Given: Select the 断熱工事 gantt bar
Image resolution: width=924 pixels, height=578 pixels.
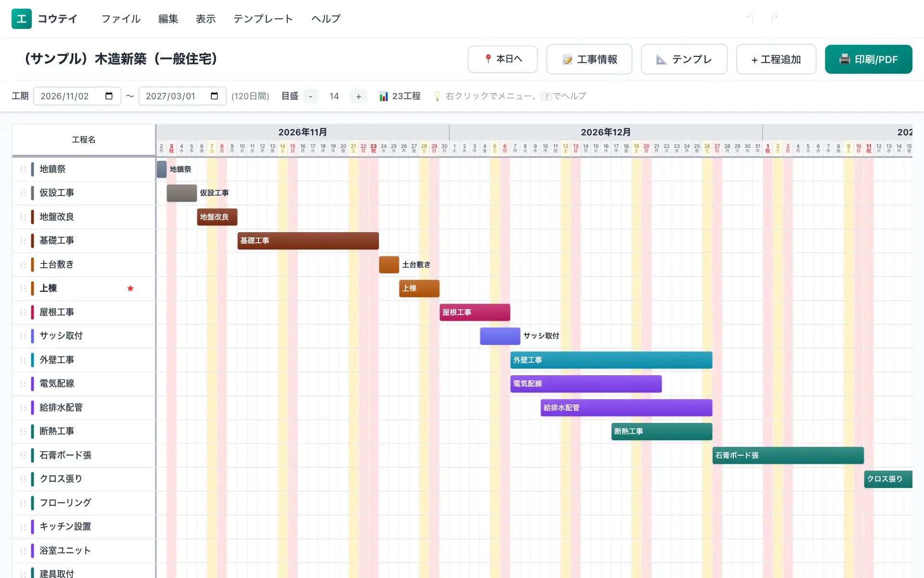Looking at the screenshot, I should [x=662, y=432].
